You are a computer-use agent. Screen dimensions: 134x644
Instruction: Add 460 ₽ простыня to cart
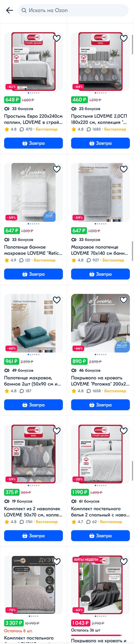pyautogui.click(x=100, y=143)
